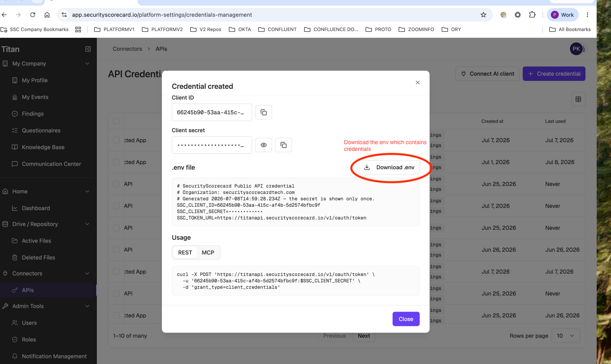Open Questionnaires from sidebar
The width and height of the screenshot is (611, 364).
point(41,131)
